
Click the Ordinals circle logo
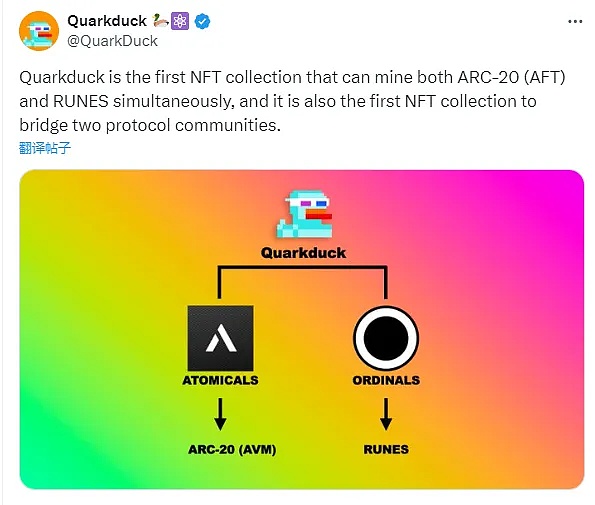point(386,338)
